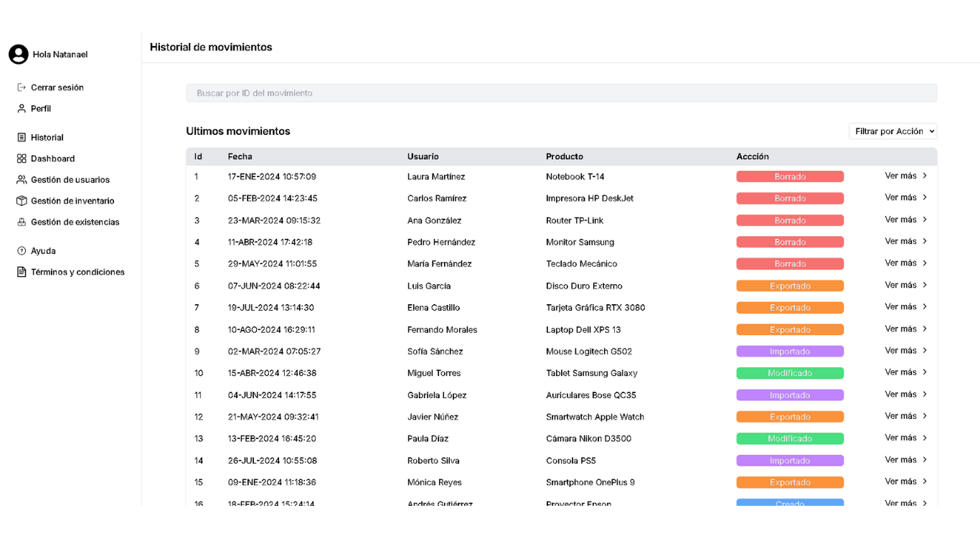The height and width of the screenshot is (551, 980).
Task: Open Gestión de existencias section
Action: coord(75,222)
